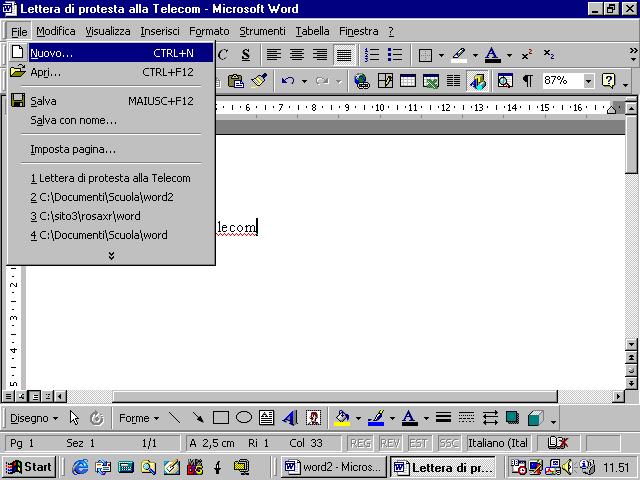Open highlight color dropdown arrow

(475, 55)
